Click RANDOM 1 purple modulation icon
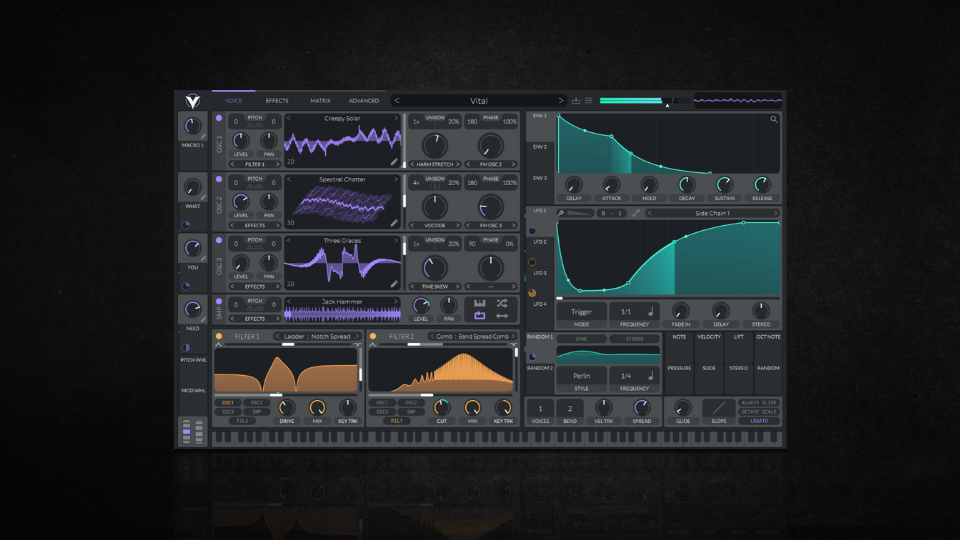The height and width of the screenshot is (540, 960). (x=532, y=357)
